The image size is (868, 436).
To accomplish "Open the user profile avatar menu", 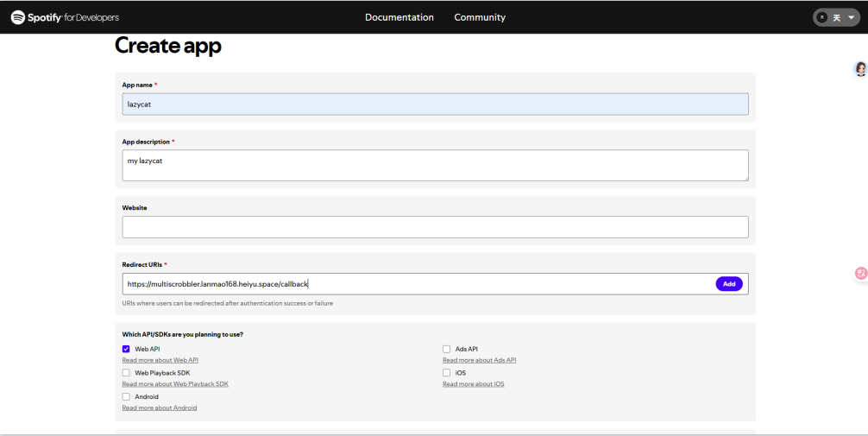I will click(x=822, y=18).
